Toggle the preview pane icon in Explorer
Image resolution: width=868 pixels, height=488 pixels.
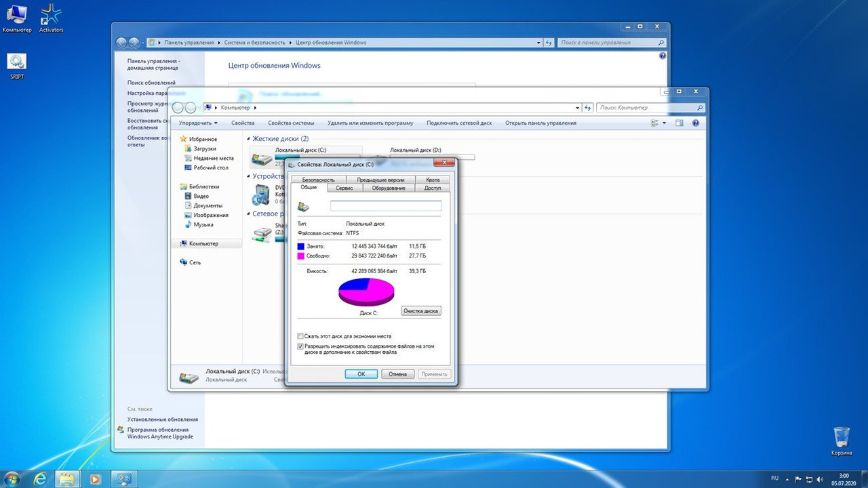point(679,123)
